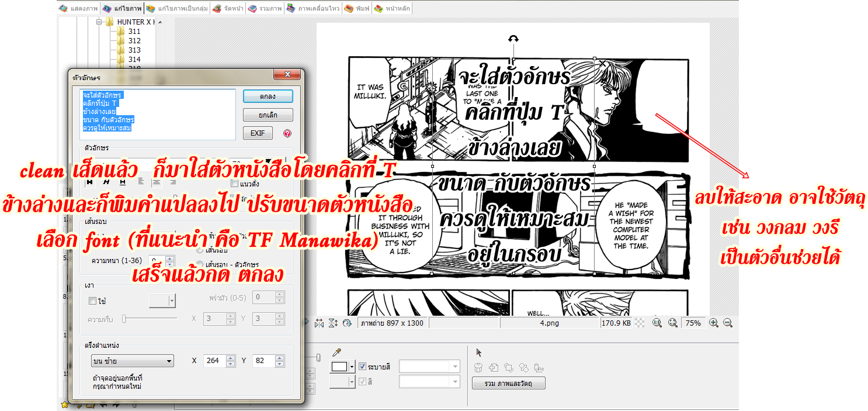Click the ตกลง OK button
Viewport: 868px width, 411px height.
pos(268,96)
